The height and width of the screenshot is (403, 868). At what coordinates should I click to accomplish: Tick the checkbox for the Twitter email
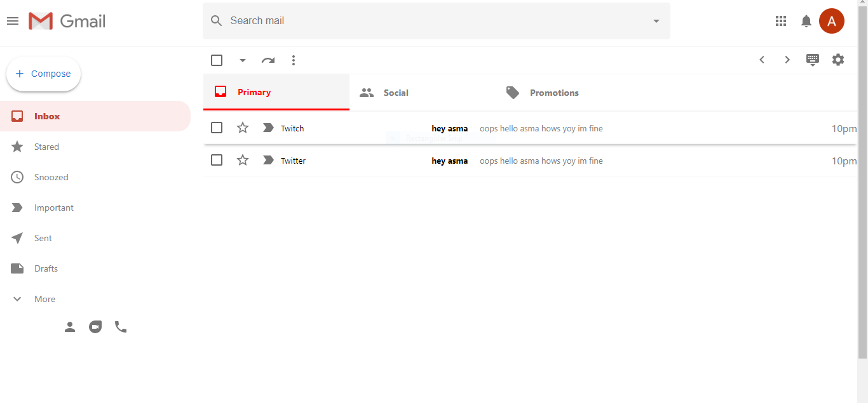(217, 161)
